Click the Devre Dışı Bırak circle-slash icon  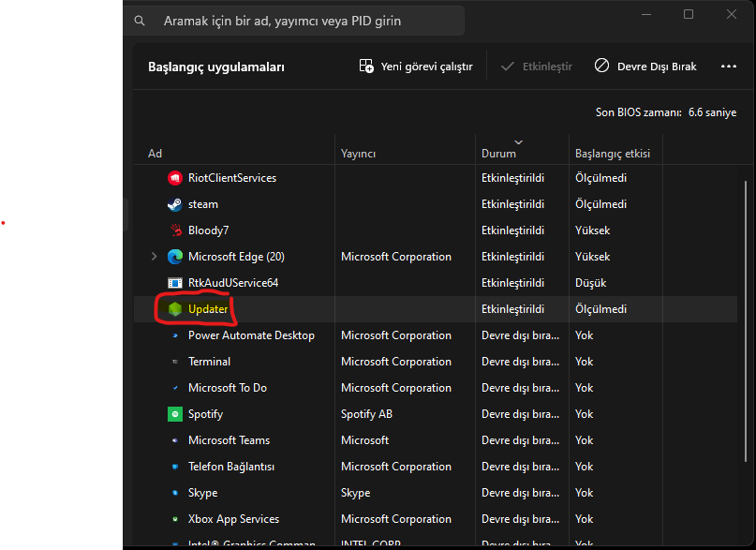601,66
